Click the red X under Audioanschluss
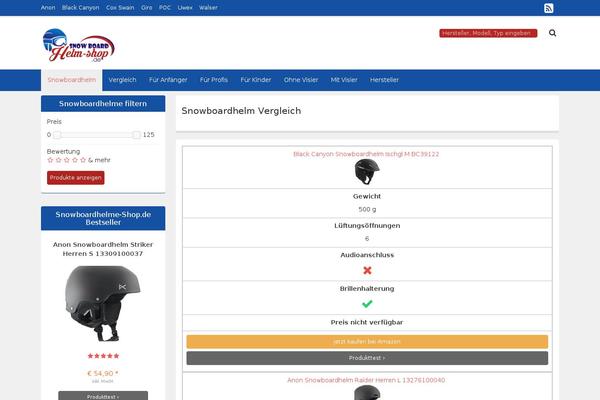Screen dimensions: 600x400 [367, 270]
